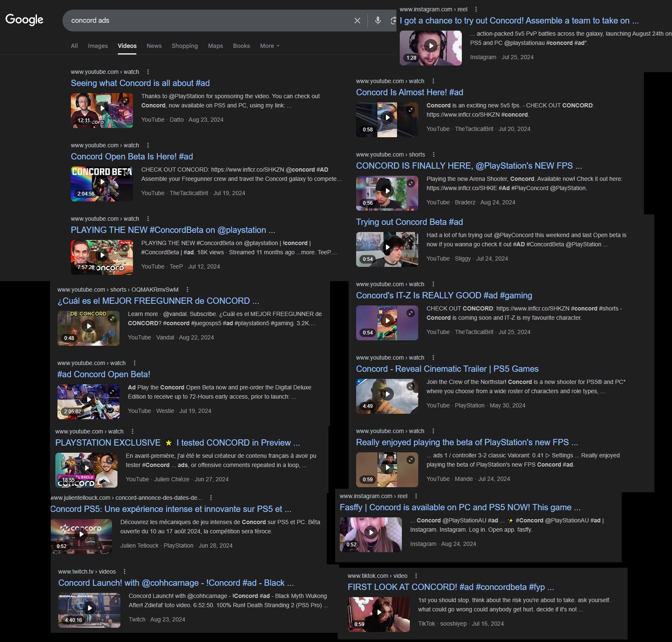Open 'PLAYING THE NEW #ConcordBeta on @playstation' link

[x=173, y=230]
